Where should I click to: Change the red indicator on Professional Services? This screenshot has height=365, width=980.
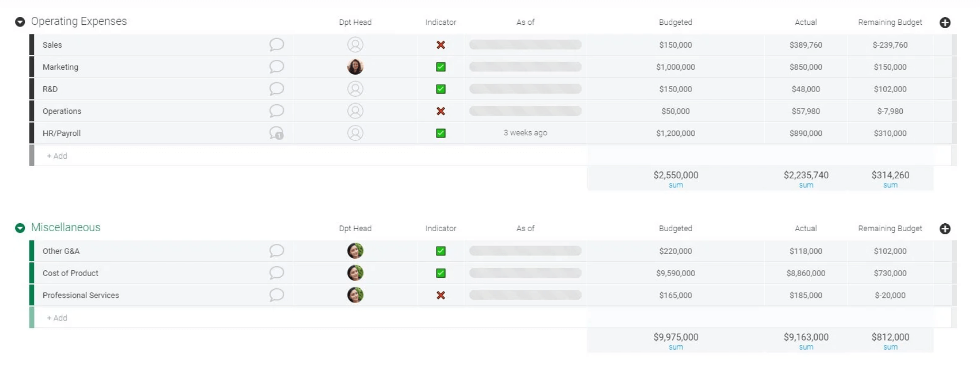[440, 295]
